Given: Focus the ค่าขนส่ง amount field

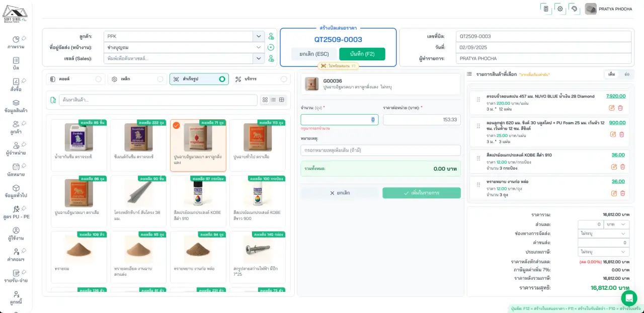Looking at the screenshot, I should pos(603,243).
